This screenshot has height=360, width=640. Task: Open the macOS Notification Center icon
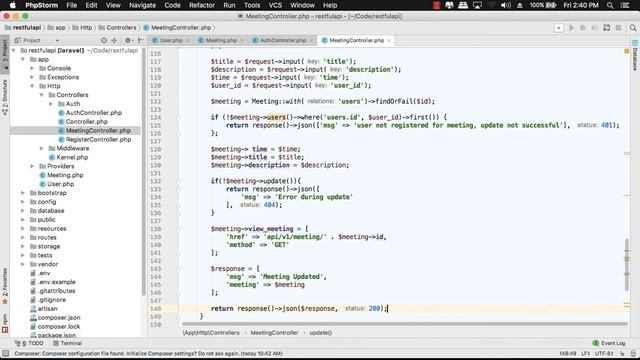click(625, 5)
